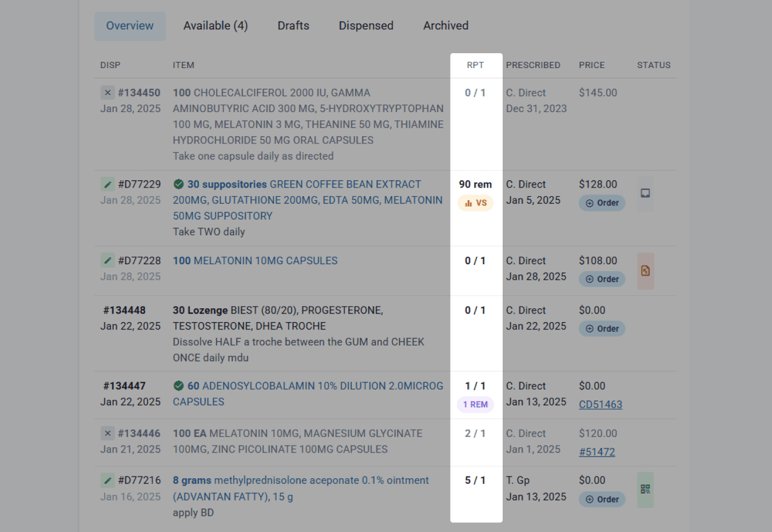
Task: Go to the Dispensed tab
Action: click(366, 26)
